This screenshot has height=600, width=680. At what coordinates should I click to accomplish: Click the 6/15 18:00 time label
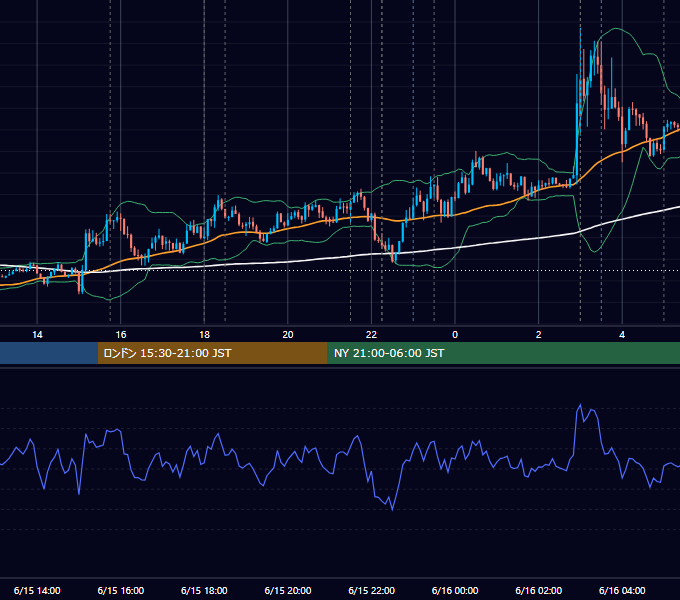[x=204, y=590]
